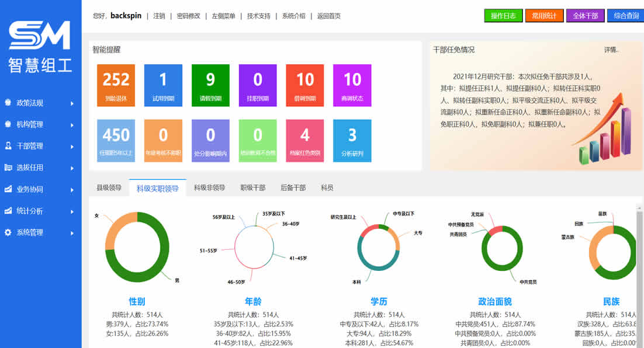
Task: Click the gear icon beside 系统管理
Action: coord(8,232)
